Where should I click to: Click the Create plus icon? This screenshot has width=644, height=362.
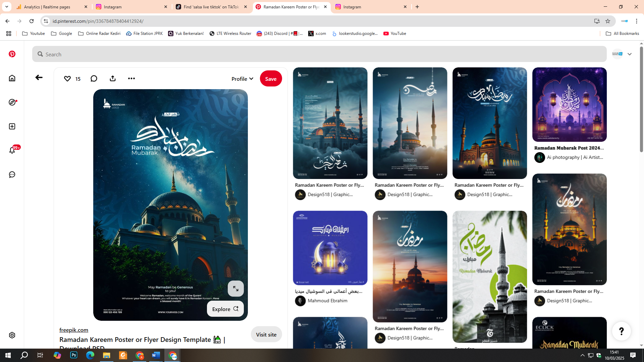(x=12, y=126)
